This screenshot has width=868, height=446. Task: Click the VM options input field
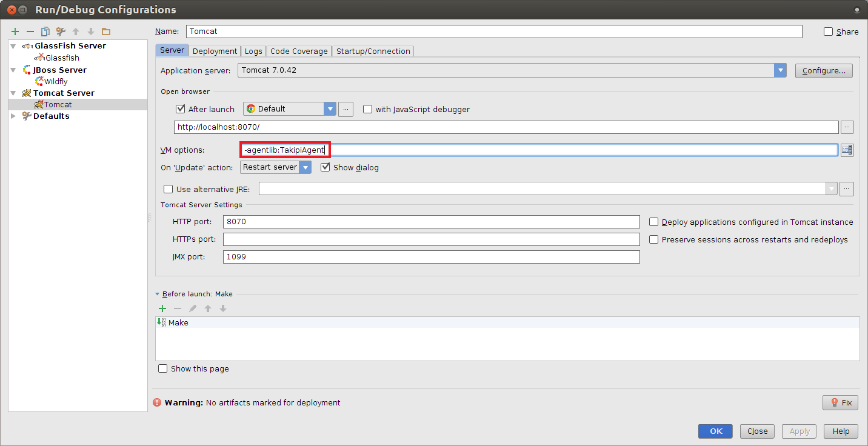click(539, 150)
